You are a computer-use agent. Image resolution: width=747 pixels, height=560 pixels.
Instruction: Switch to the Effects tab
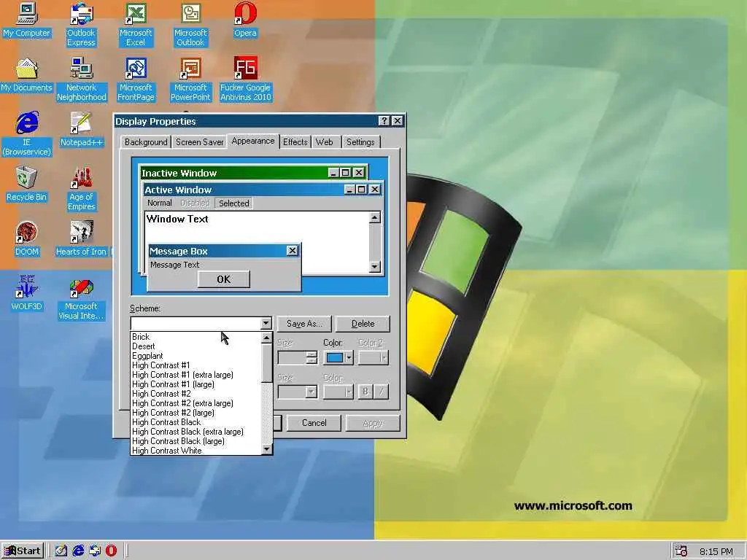coord(295,142)
